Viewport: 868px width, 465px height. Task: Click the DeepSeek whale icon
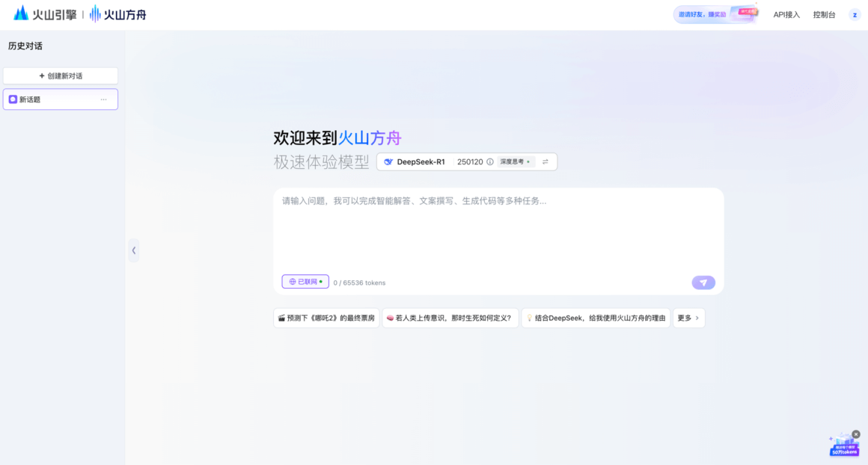(x=388, y=161)
